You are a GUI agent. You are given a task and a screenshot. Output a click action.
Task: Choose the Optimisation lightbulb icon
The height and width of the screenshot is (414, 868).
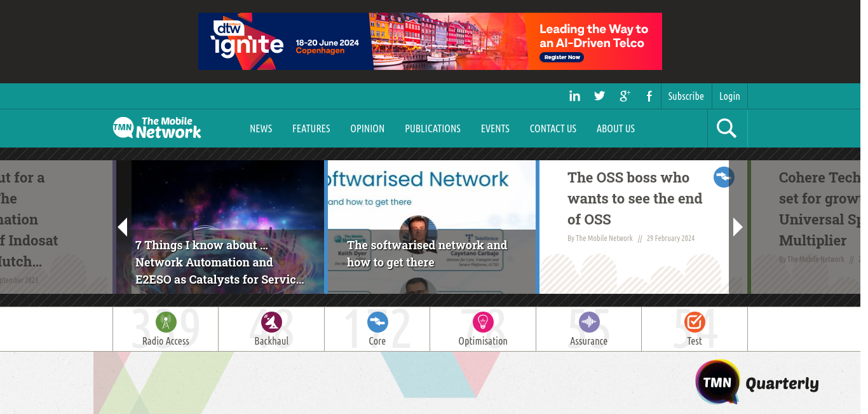[483, 322]
